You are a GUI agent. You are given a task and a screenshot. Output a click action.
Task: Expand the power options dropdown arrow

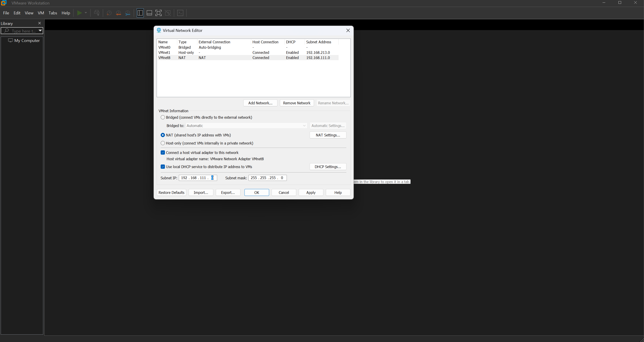coord(86,13)
